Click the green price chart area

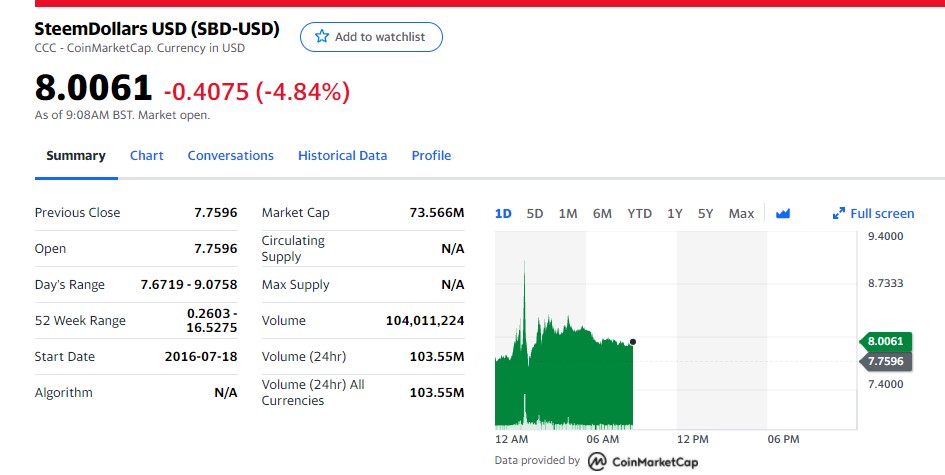coord(564,380)
